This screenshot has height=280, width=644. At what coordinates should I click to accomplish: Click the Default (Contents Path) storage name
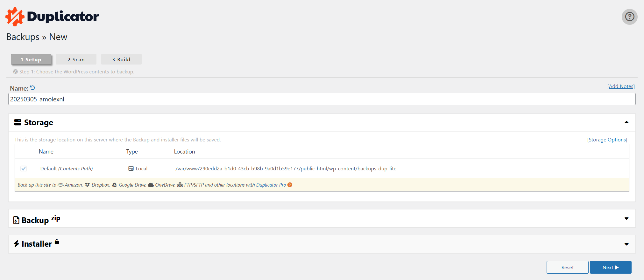[x=67, y=168]
